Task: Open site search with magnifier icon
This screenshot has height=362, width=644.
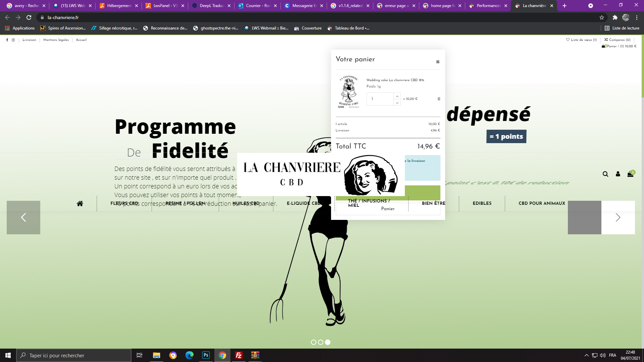Action: click(605, 174)
